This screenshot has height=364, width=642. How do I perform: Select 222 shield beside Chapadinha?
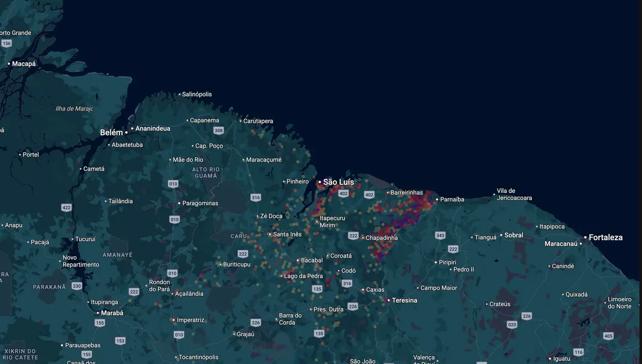(353, 236)
